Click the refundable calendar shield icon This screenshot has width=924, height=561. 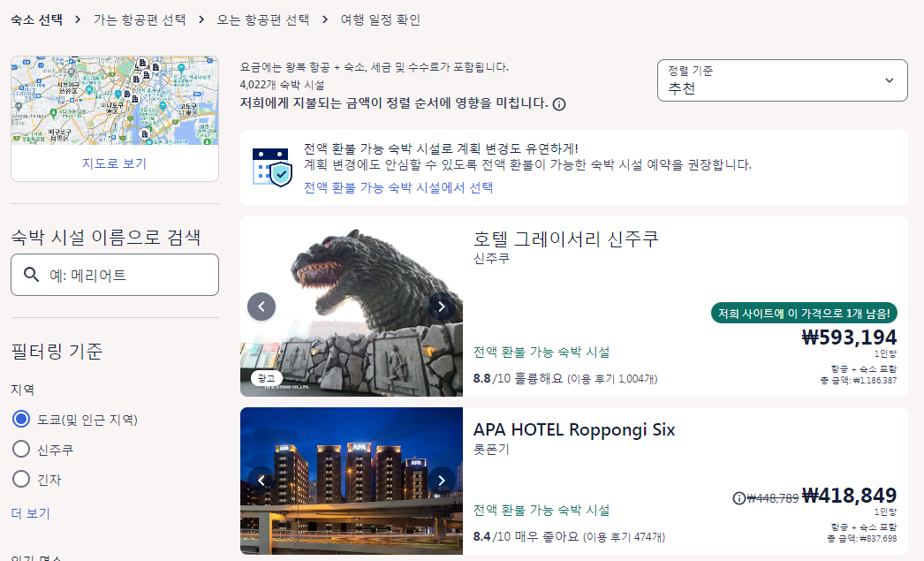click(x=272, y=167)
